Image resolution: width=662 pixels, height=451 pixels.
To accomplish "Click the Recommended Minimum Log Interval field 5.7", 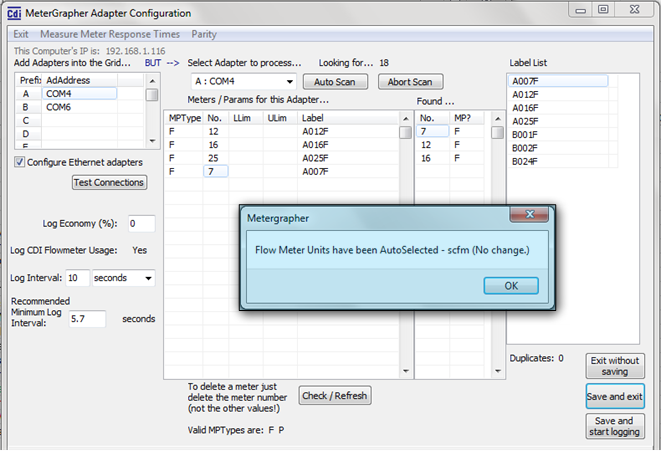I will (87, 319).
